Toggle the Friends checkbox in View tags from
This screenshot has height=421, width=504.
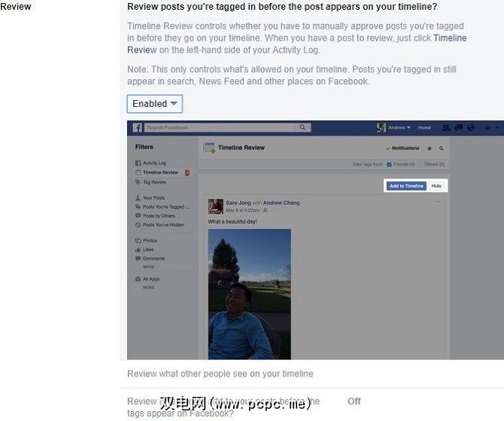pos(389,164)
